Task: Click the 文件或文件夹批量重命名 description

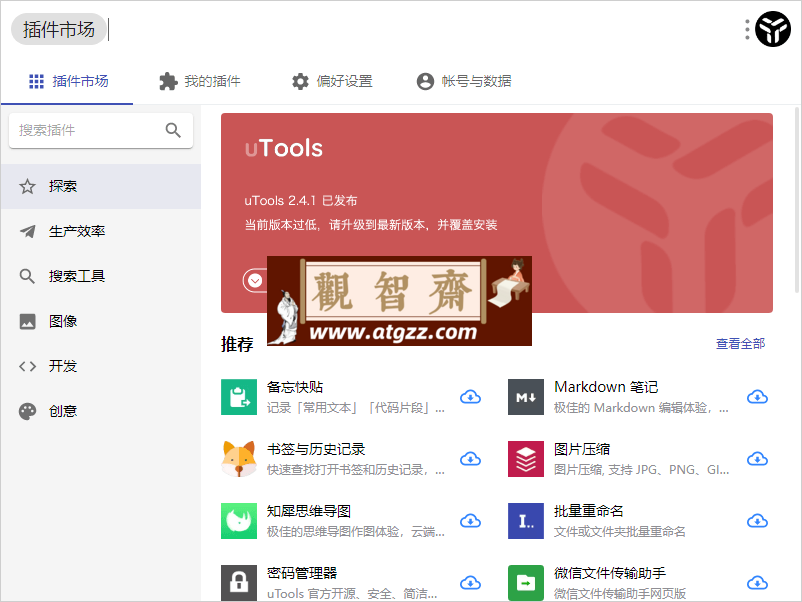Action: point(619,532)
